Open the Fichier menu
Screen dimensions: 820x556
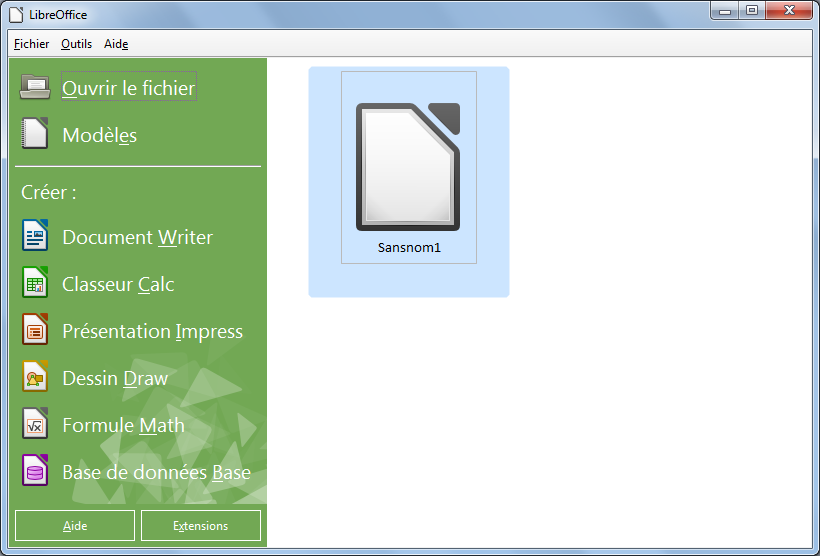tap(31, 44)
